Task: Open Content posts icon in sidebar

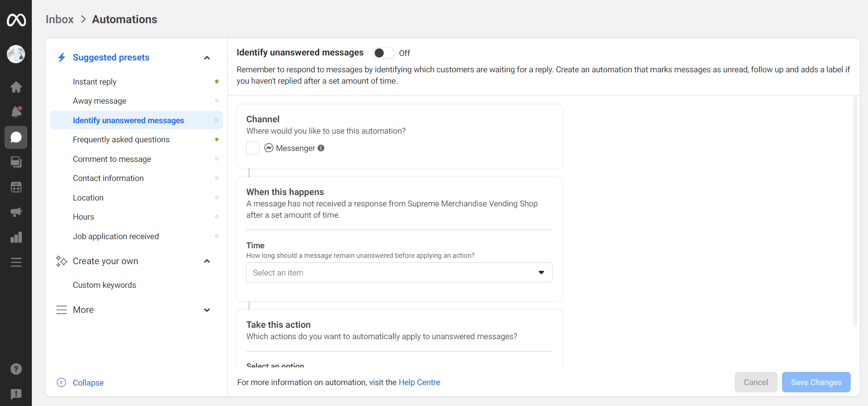Action: pos(16,162)
